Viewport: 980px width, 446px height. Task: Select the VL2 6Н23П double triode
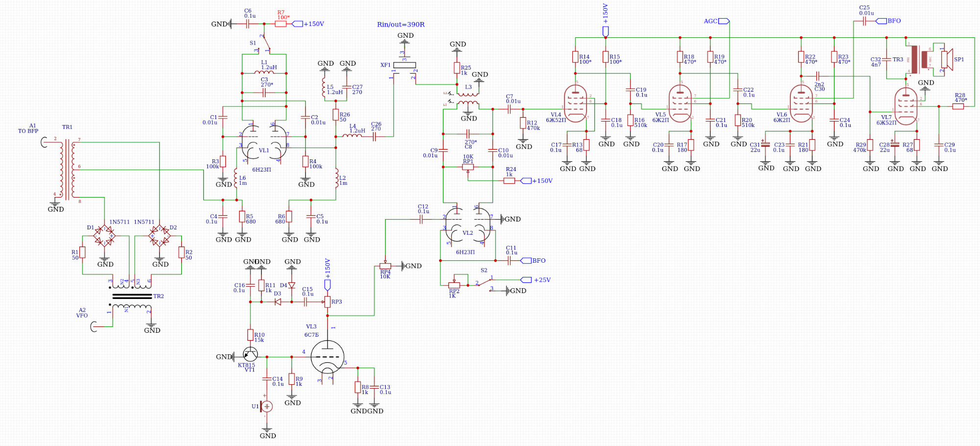[x=468, y=225]
